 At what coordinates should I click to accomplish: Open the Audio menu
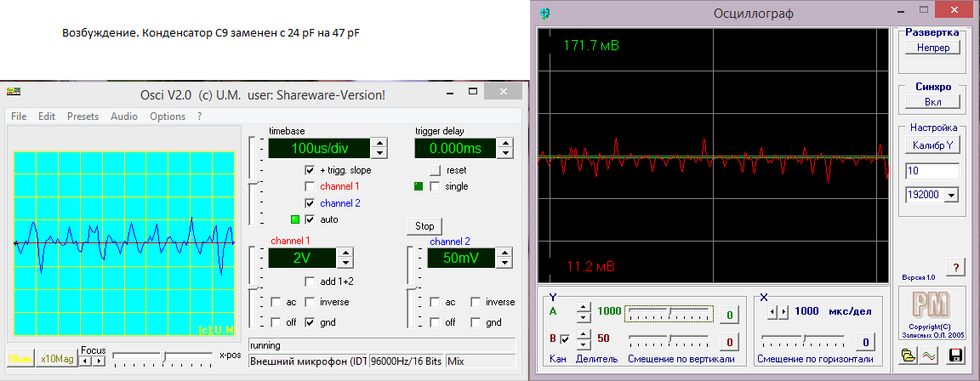pyautogui.click(x=124, y=117)
